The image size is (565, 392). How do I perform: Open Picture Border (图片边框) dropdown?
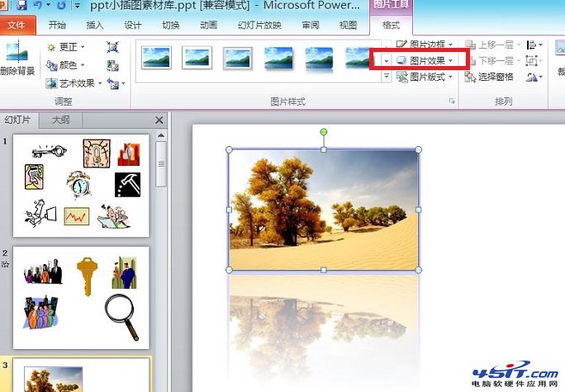(425, 45)
